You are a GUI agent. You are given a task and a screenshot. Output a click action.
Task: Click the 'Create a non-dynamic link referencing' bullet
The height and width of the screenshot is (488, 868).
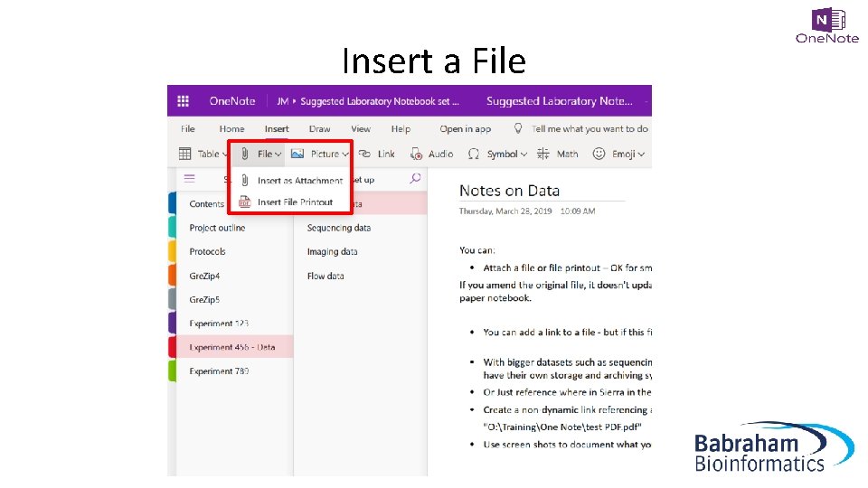coord(568,410)
